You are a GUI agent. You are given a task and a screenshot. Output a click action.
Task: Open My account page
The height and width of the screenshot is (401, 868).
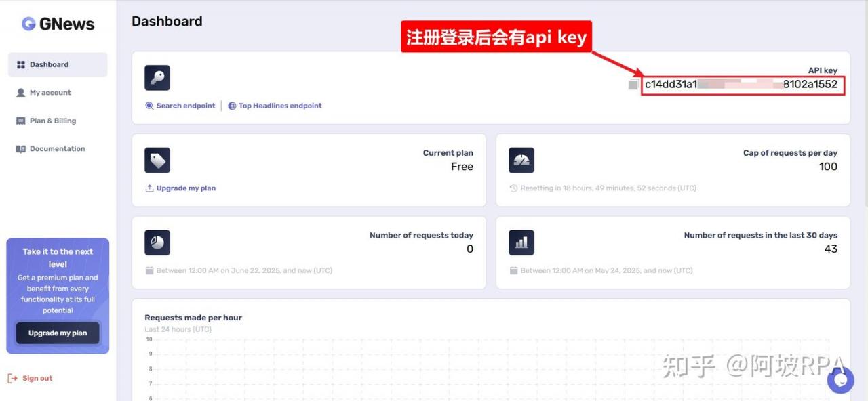pyautogui.click(x=50, y=93)
